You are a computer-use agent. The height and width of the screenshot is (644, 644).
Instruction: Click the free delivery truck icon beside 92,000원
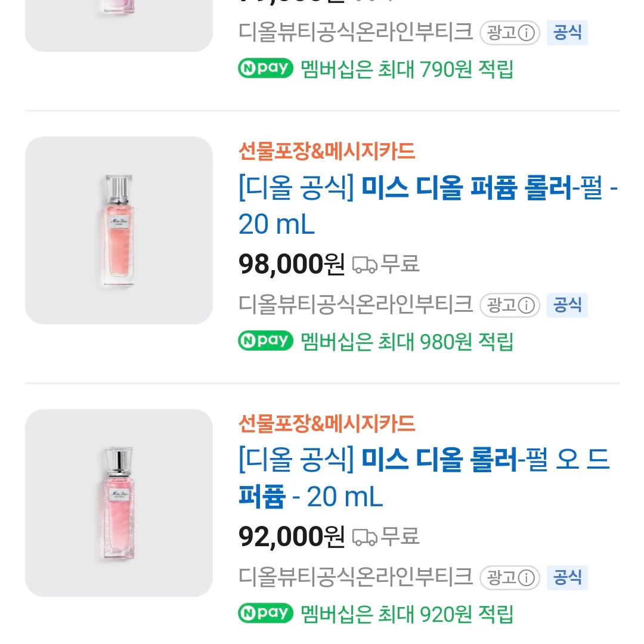365,537
